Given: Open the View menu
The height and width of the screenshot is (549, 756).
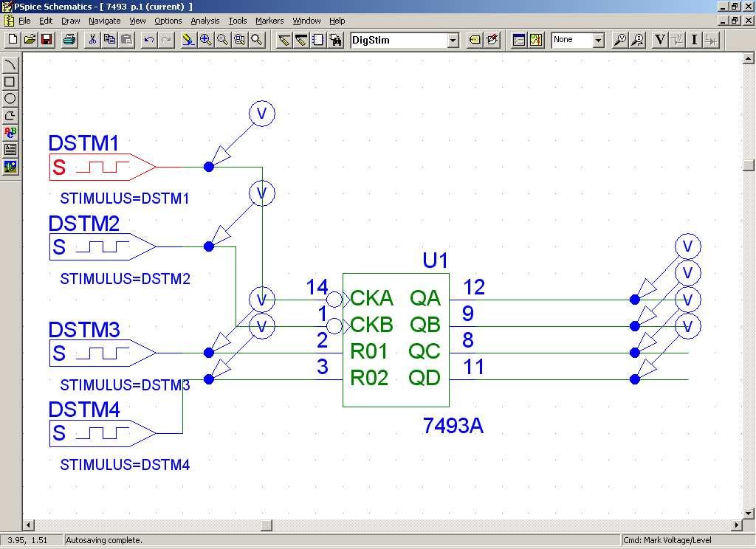Looking at the screenshot, I should tap(137, 21).
